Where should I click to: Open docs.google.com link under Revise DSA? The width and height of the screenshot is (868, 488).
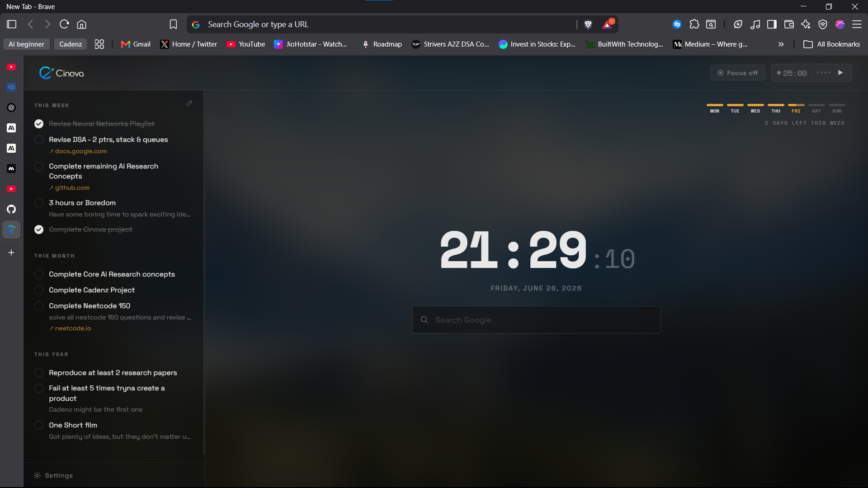click(78, 151)
